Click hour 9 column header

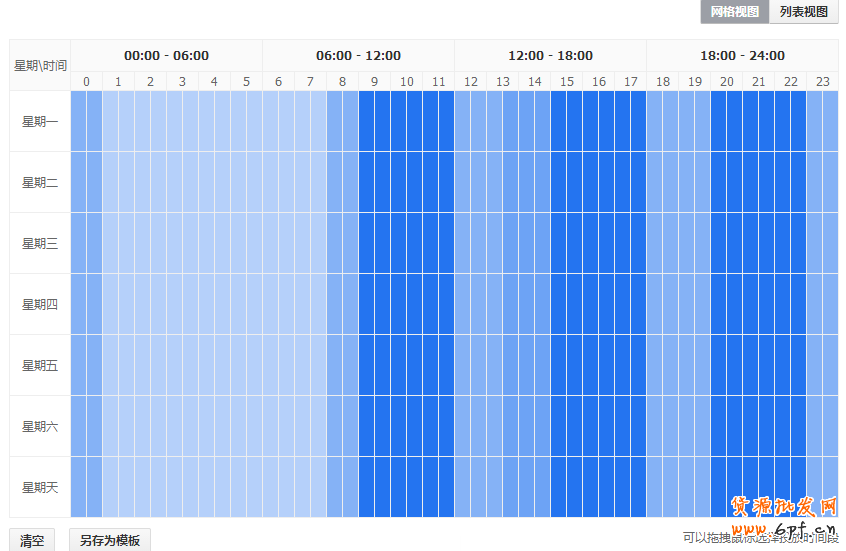[374, 82]
